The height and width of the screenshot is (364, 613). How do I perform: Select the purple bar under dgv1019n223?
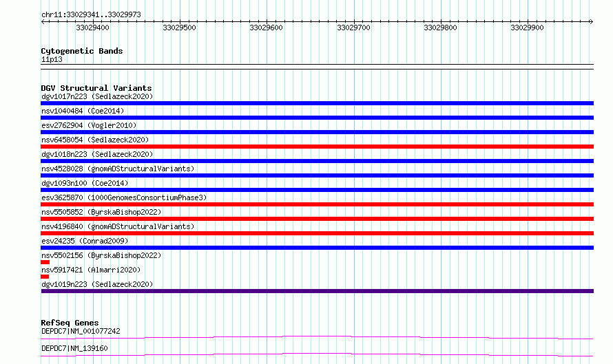pyautogui.click(x=317, y=291)
